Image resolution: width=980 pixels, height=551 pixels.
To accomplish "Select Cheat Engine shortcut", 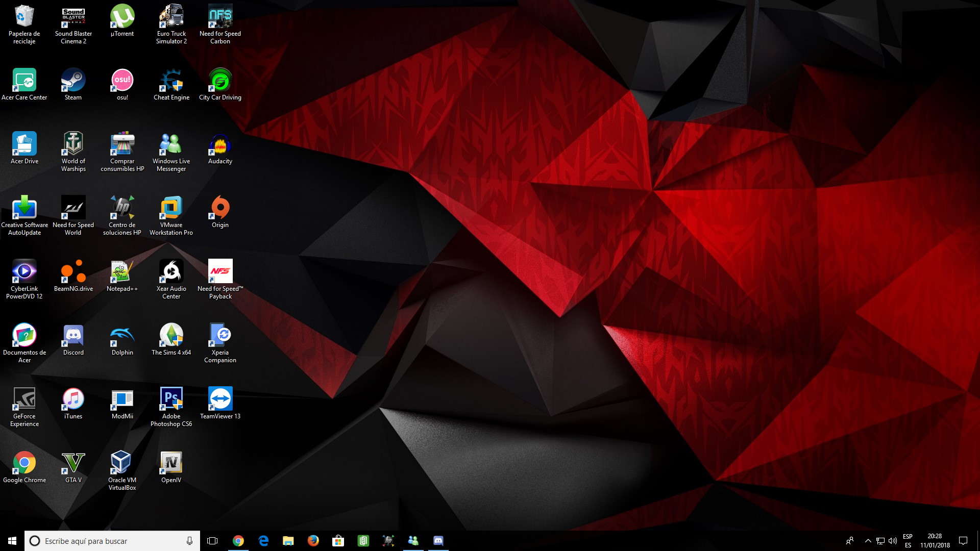I will (x=171, y=84).
